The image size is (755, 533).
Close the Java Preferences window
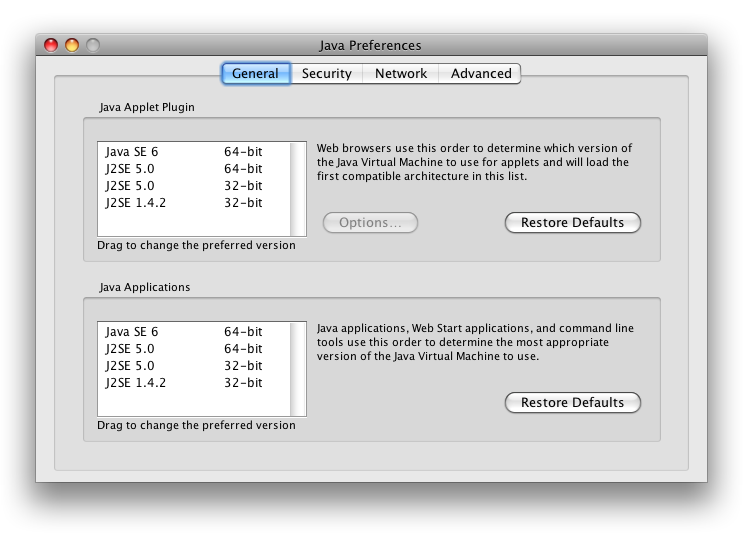[x=52, y=45]
